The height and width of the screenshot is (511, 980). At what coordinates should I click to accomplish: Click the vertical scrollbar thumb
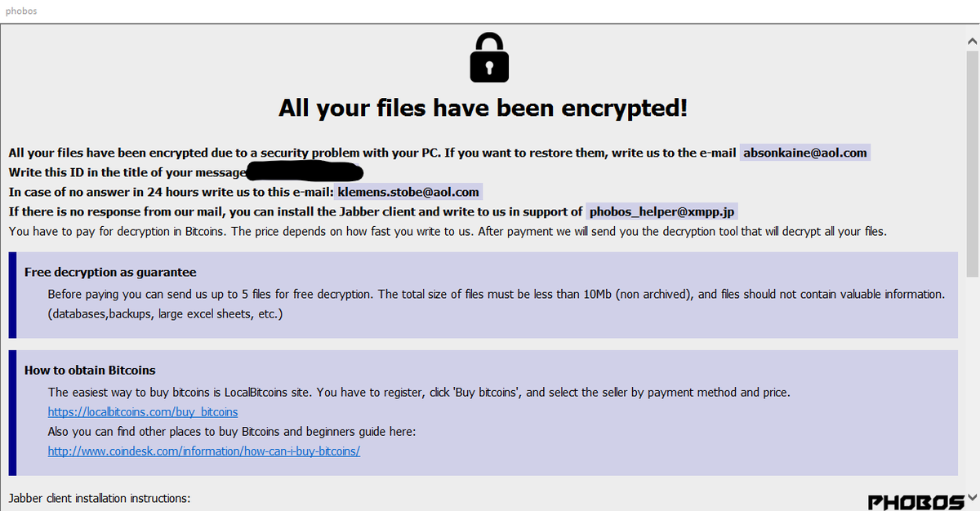(971, 163)
